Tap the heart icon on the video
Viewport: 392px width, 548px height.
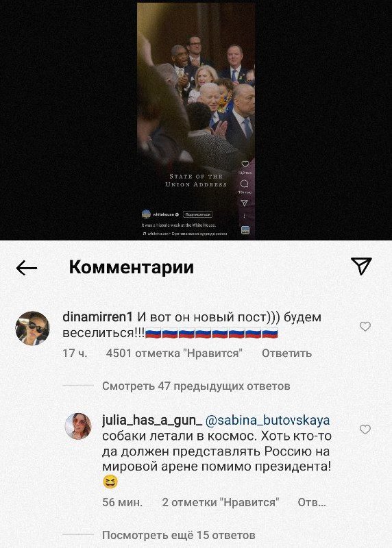245,164
